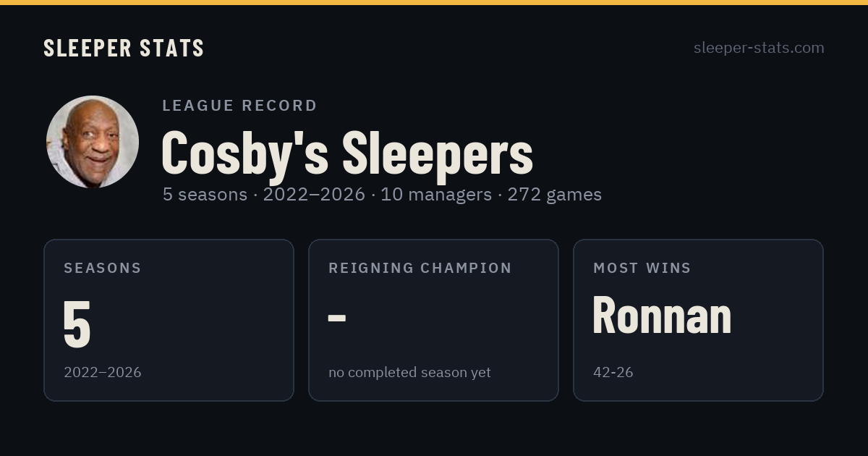The image size is (868, 456).
Task: Open the Seasons stat card
Action: pyautogui.click(x=169, y=320)
